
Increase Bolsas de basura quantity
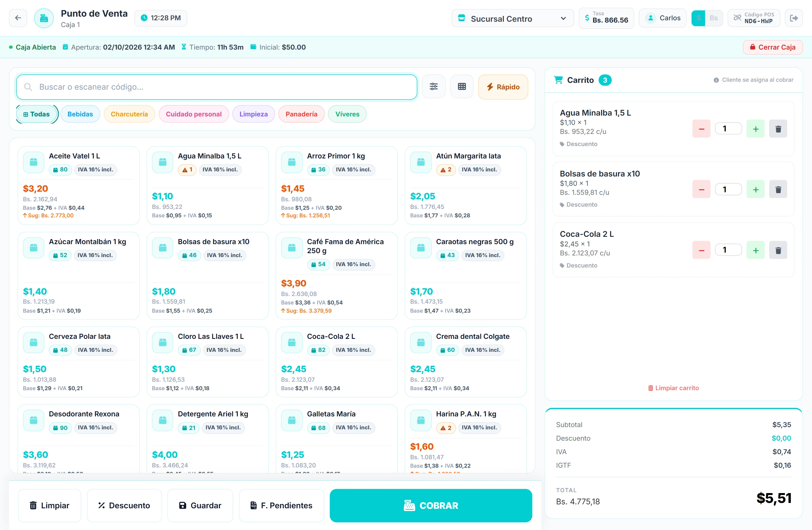756,189
